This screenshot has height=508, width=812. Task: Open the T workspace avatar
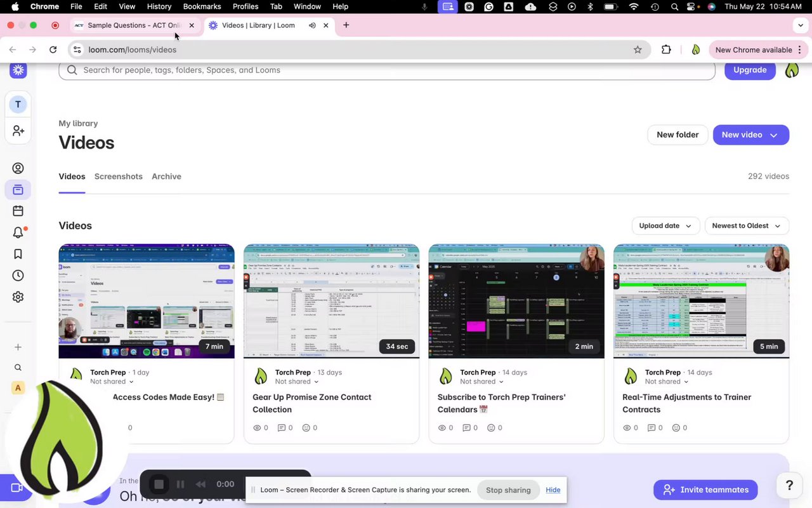click(x=18, y=104)
